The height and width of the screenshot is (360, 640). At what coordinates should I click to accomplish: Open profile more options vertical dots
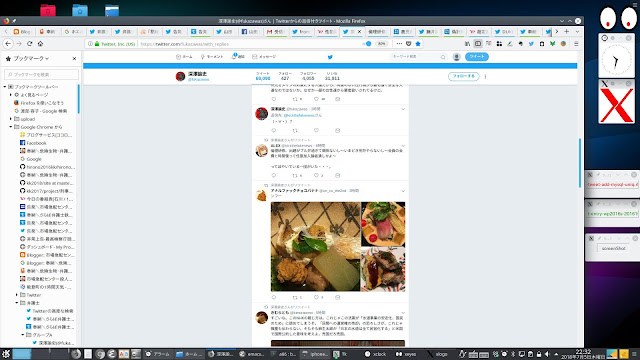485,76
